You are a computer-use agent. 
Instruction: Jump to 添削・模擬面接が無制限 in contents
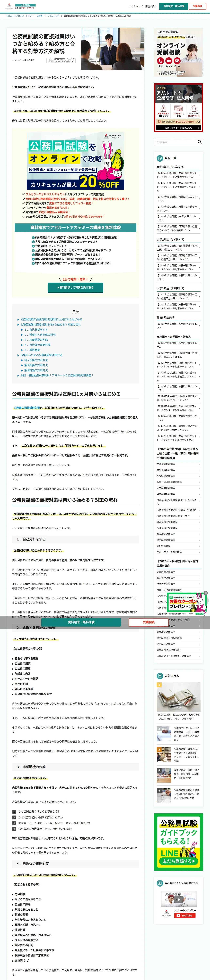[56, 375]
